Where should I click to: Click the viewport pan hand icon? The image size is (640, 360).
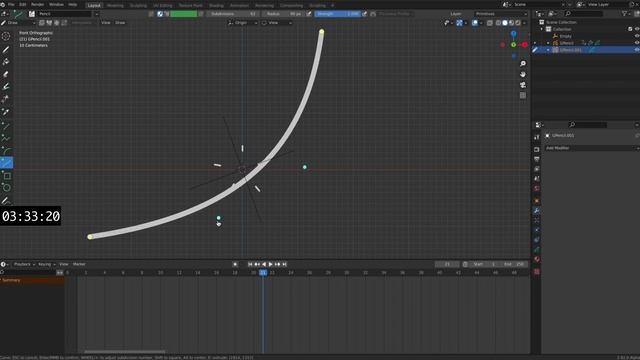coord(523,74)
